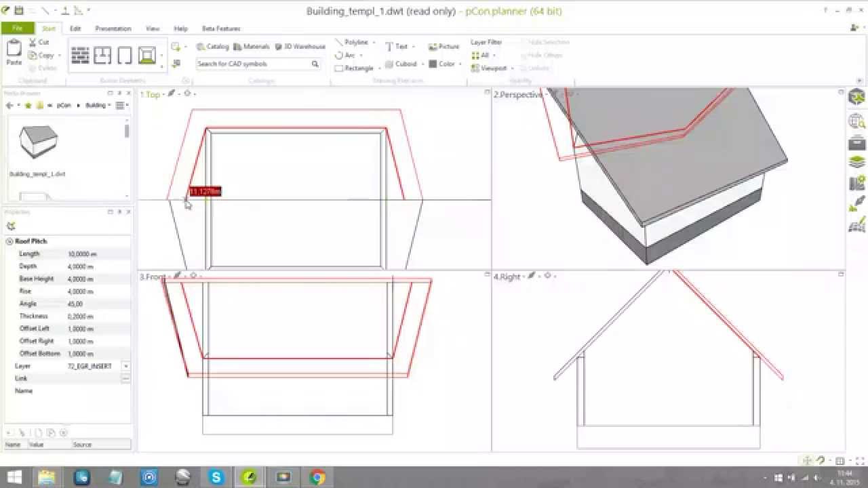Image resolution: width=868 pixels, height=488 pixels.
Task: Click the pCon breadcrumb path entry
Action: 63,105
